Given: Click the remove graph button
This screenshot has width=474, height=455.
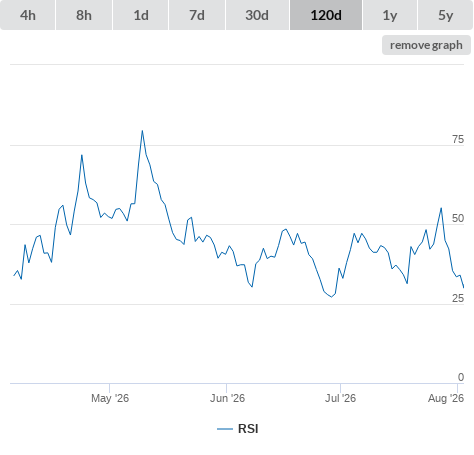Looking at the screenshot, I should pos(426,45).
